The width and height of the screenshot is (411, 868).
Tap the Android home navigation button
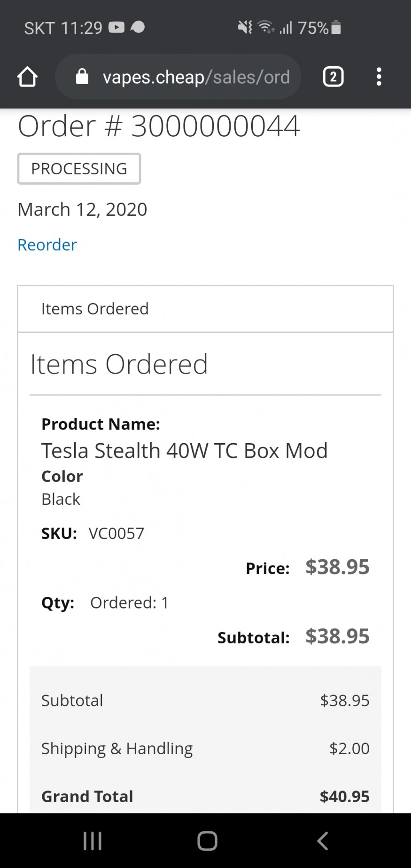click(207, 841)
